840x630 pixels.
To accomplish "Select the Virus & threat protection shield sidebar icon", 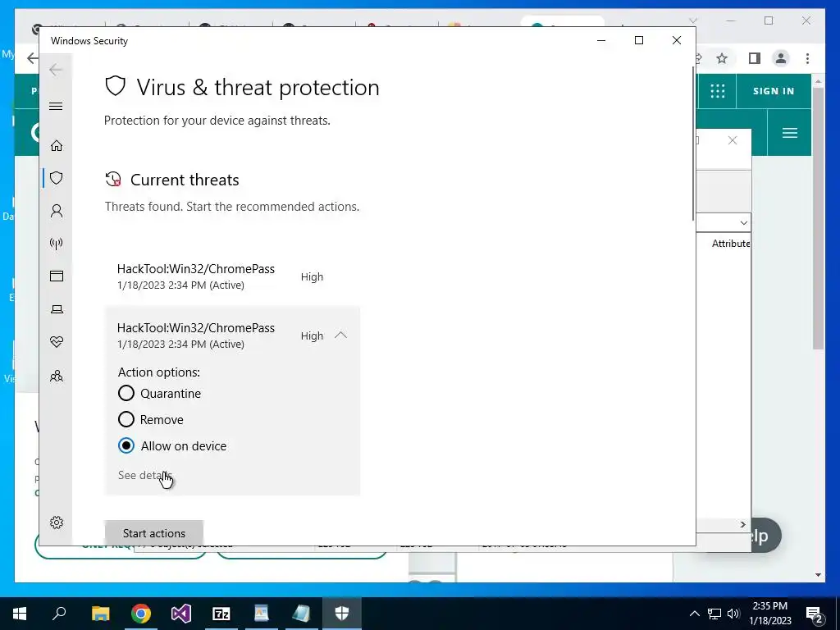I will click(57, 178).
